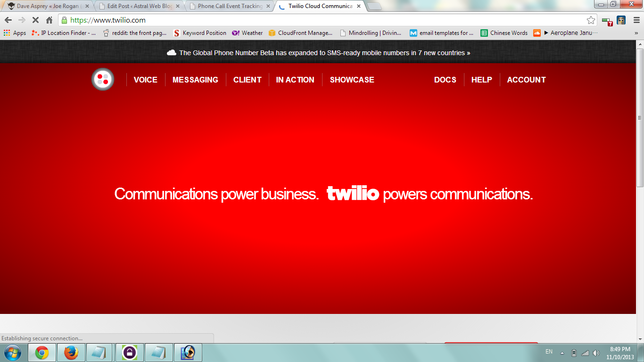The image size is (644, 362).
Task: Click the twilio wordmark in headline
Action: tap(353, 193)
